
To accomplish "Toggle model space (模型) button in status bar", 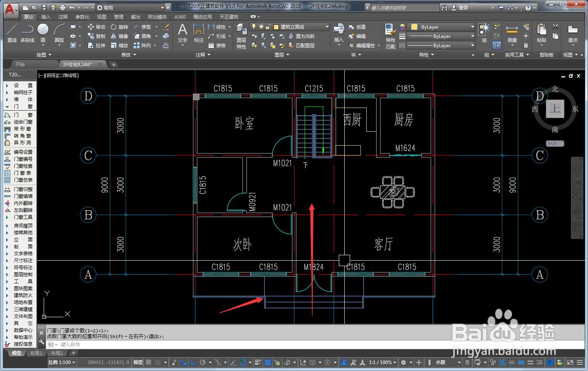I will [138, 362].
